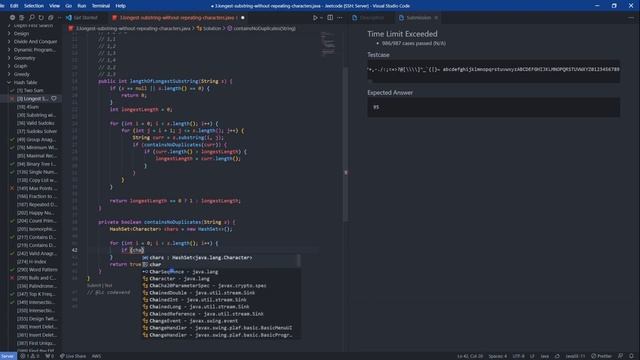Image resolution: width=640 pixels, height=360 pixels.
Task: Open the Edit menu
Action: coord(14,6)
